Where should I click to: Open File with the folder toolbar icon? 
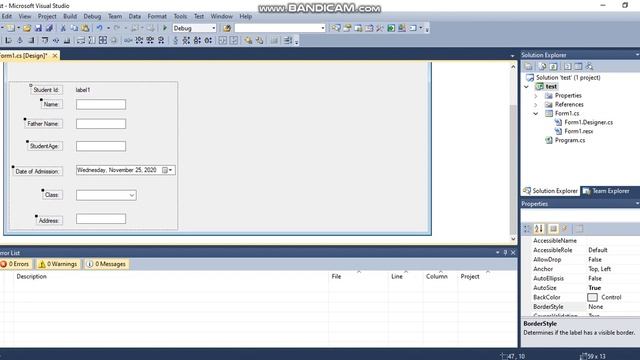click(x=27, y=28)
